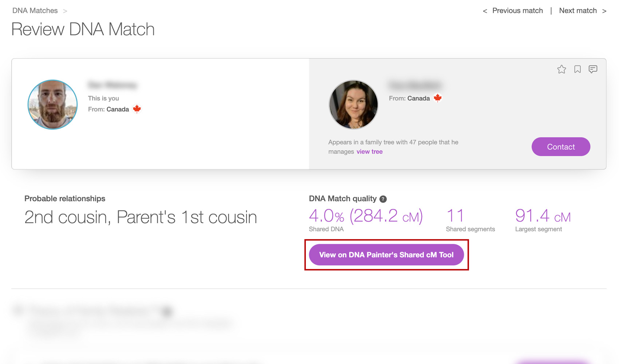The image size is (619, 364).
Task: Go to Previous match
Action: [x=517, y=11]
